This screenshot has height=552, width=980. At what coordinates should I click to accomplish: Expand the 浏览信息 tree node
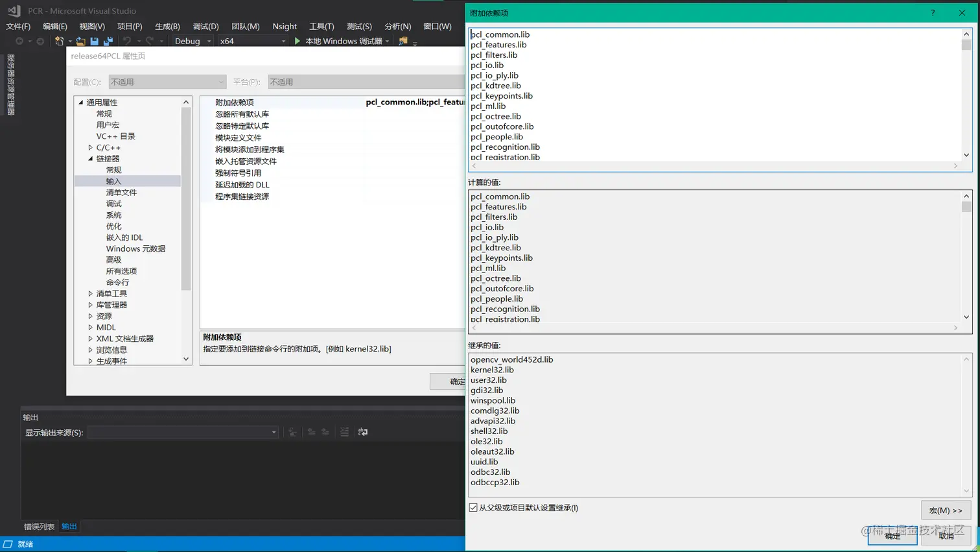point(91,350)
